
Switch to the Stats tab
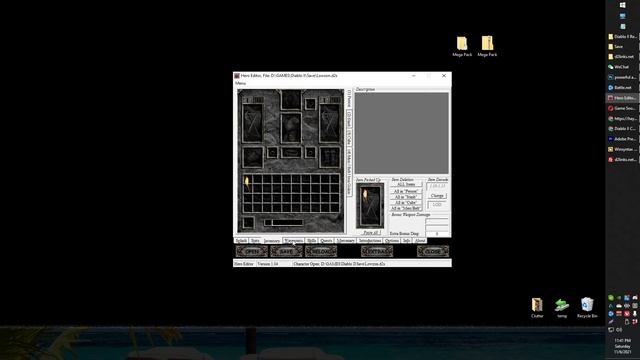255,241
